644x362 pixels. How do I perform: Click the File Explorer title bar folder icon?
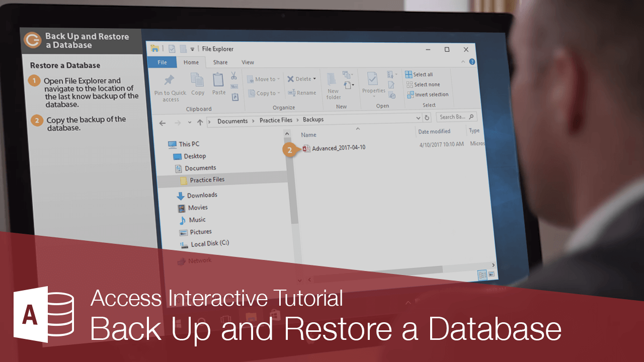point(155,48)
